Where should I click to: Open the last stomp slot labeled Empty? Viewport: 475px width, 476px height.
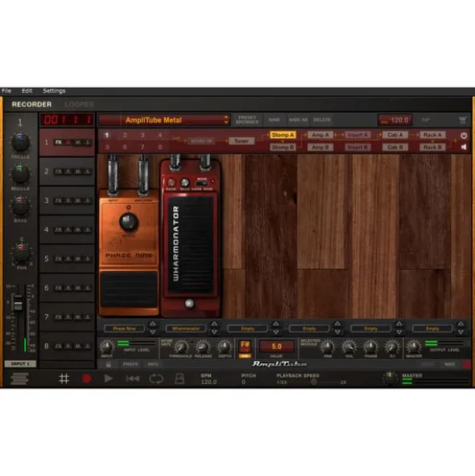pyautogui.click(x=432, y=329)
